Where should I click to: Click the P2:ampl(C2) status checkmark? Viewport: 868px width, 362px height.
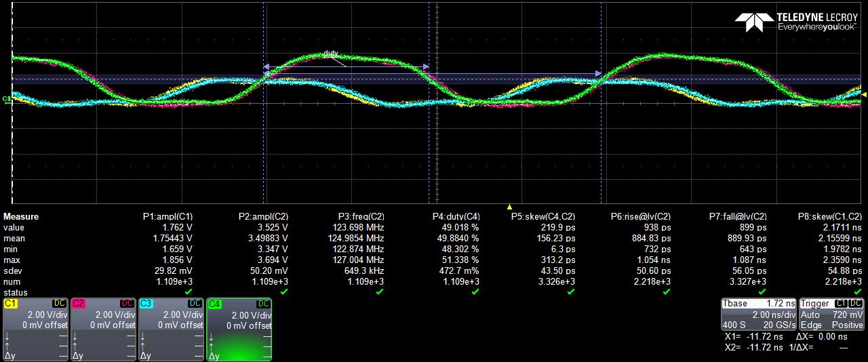coord(284,291)
